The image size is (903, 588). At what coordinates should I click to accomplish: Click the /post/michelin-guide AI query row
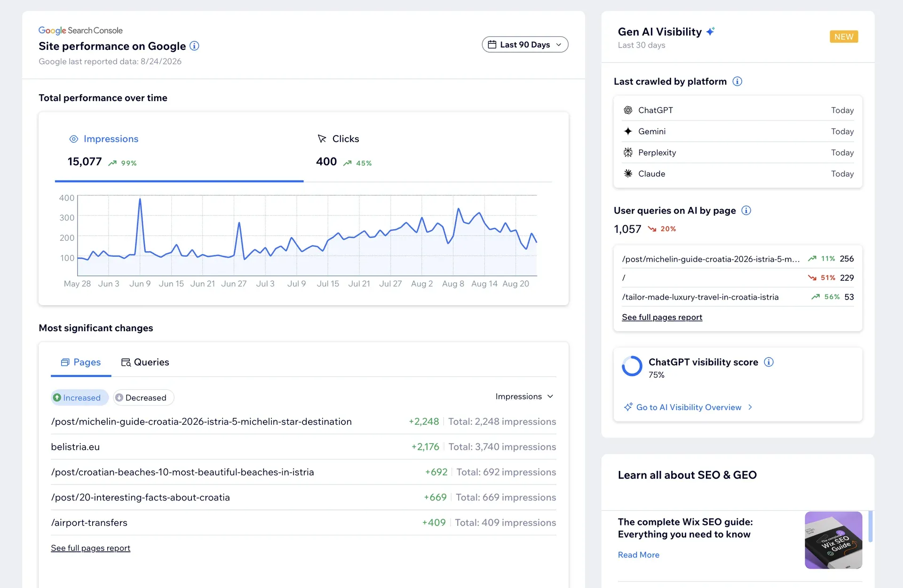pos(738,259)
